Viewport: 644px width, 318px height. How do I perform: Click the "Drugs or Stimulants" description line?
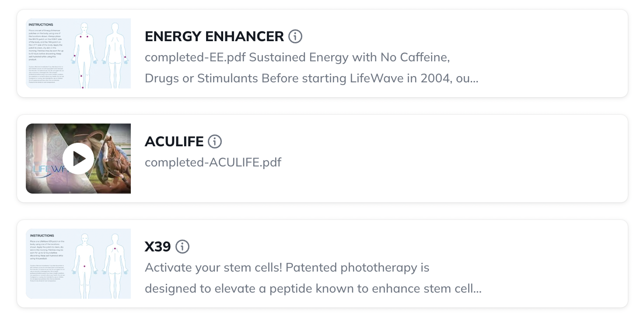click(x=311, y=78)
